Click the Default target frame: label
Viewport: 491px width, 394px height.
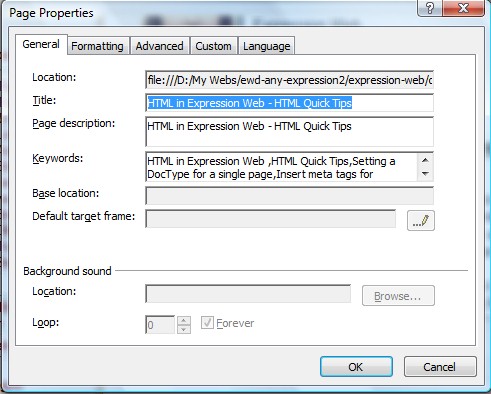point(84,216)
